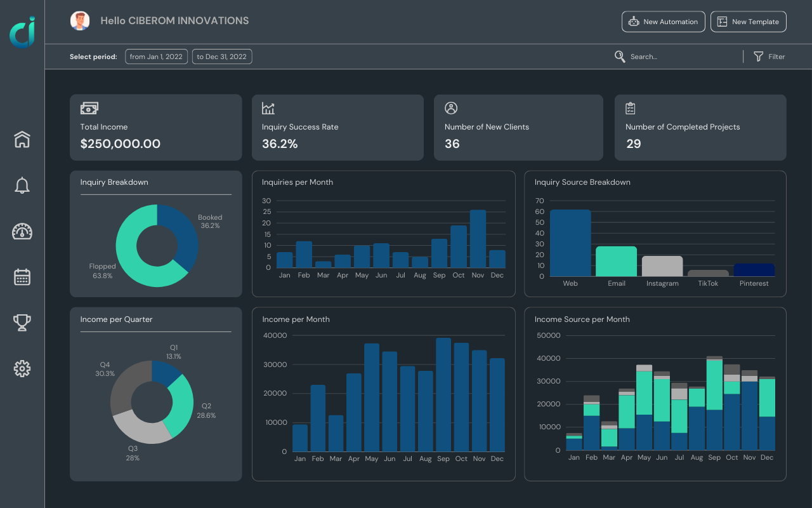This screenshot has width=812, height=508.
Task: Click the Total Income money icon
Action: click(x=89, y=109)
